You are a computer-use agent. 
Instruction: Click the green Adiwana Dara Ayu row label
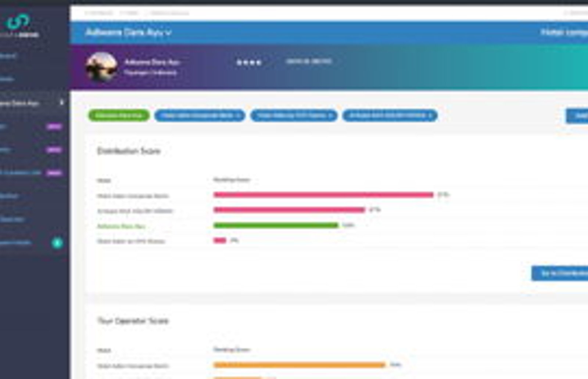pos(121,226)
